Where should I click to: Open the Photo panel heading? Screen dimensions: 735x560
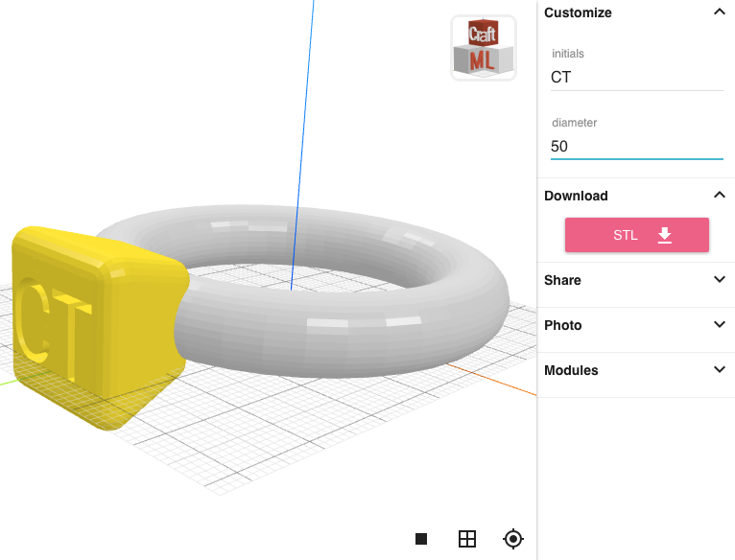click(562, 325)
